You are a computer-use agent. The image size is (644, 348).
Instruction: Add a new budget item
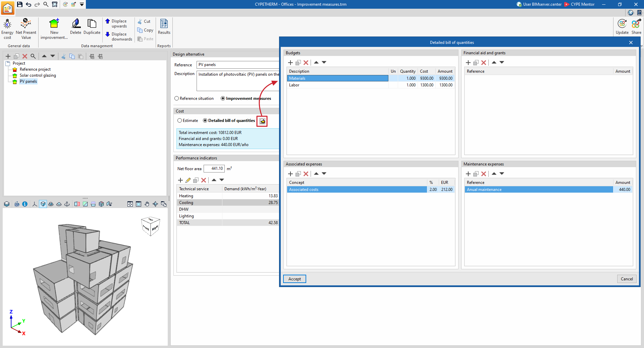coord(290,63)
